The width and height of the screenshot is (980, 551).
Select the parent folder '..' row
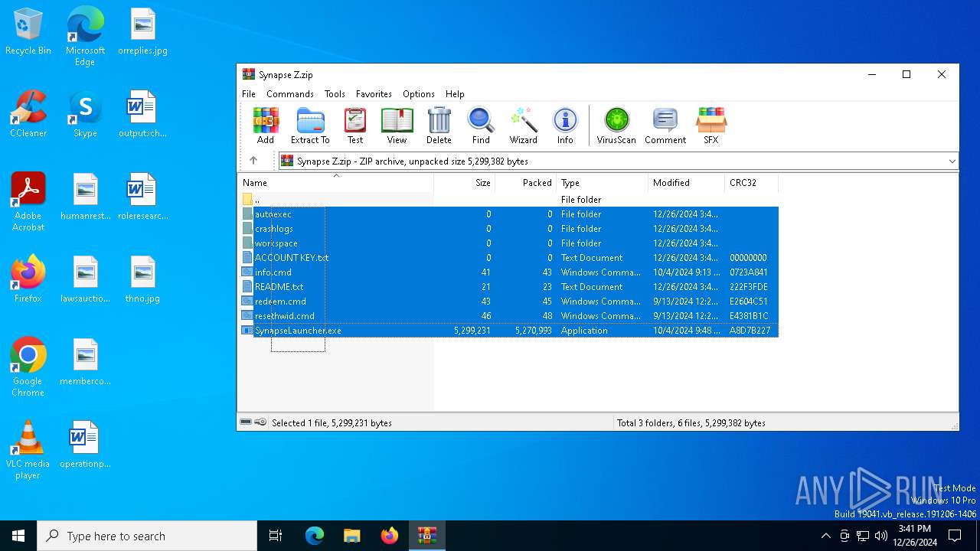pos(508,200)
